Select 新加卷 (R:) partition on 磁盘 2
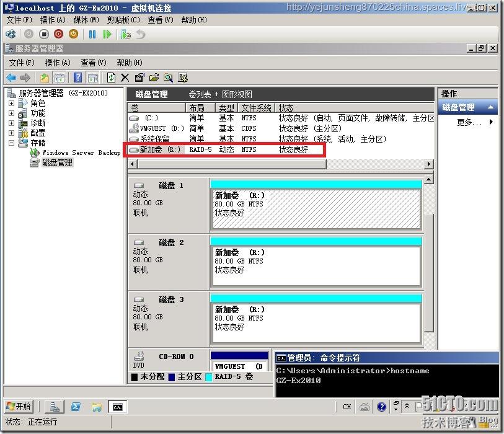 (316, 266)
